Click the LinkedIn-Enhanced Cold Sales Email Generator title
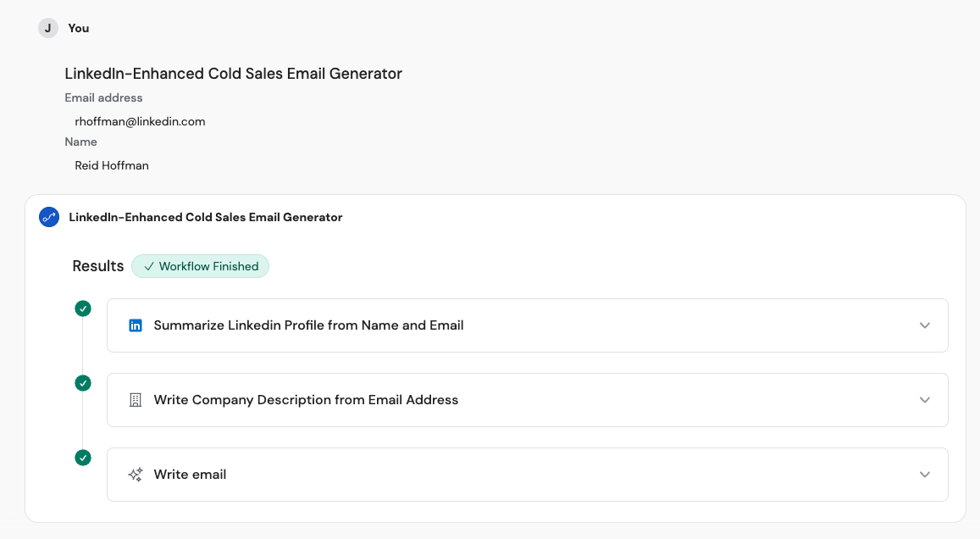980x539 pixels. (x=232, y=74)
